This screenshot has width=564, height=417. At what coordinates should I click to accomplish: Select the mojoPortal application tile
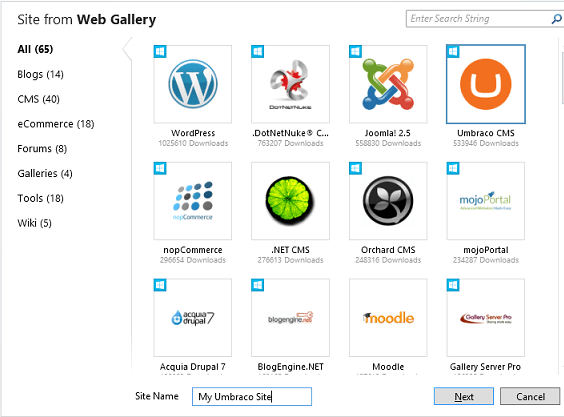486,201
